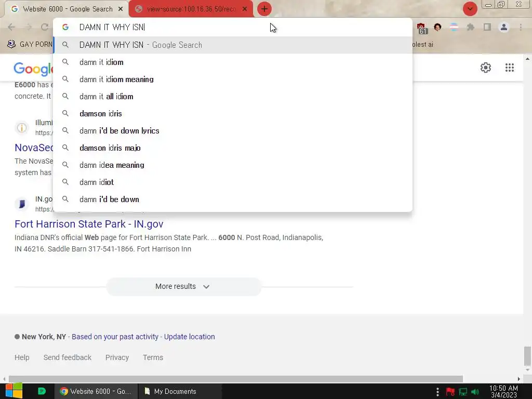The width and height of the screenshot is (532, 399).
Task: Toggle the browser side panel icon
Action: 487,27
